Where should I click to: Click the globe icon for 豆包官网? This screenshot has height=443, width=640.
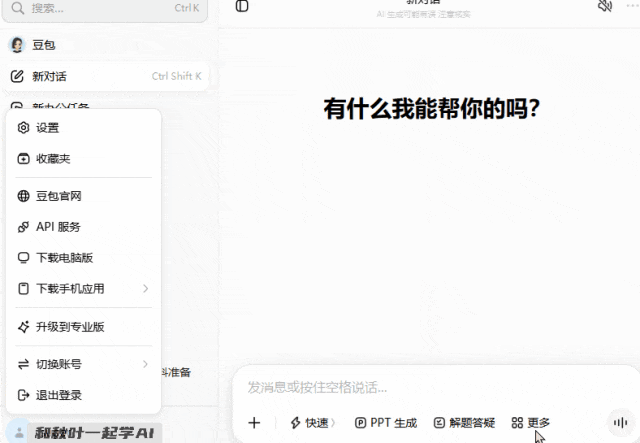(x=24, y=196)
